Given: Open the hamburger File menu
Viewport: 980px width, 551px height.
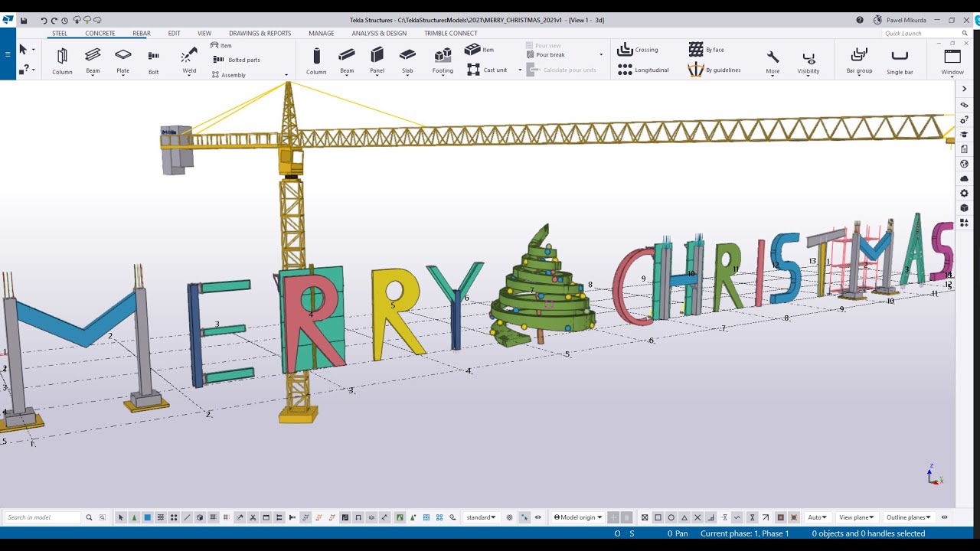Looking at the screenshot, I should point(8,54).
